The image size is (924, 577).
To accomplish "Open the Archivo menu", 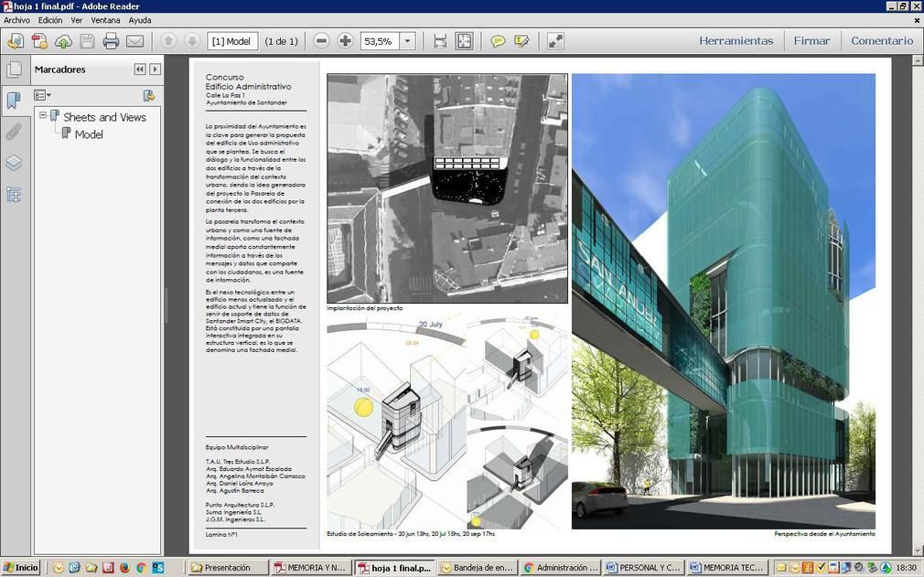I will 16,20.
